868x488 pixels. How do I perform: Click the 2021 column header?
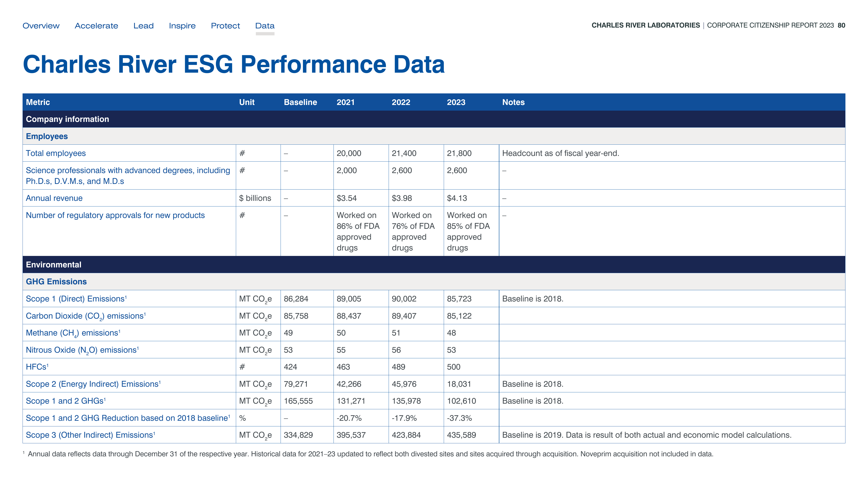click(345, 102)
